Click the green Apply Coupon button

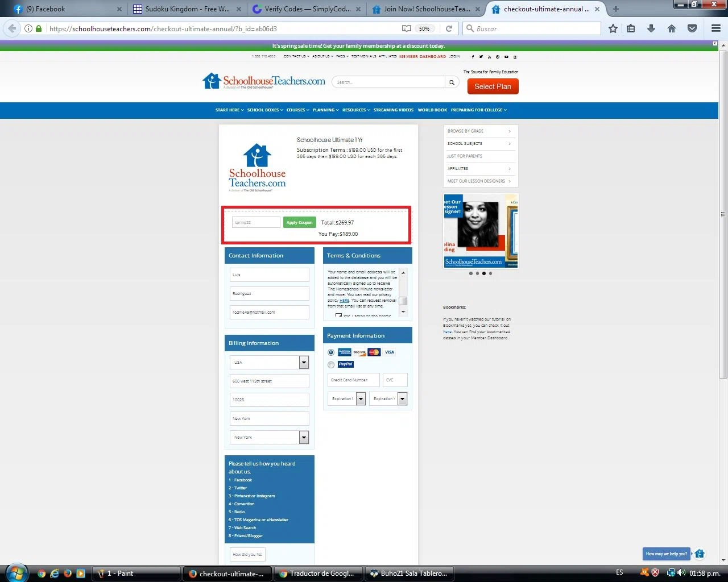299,222
